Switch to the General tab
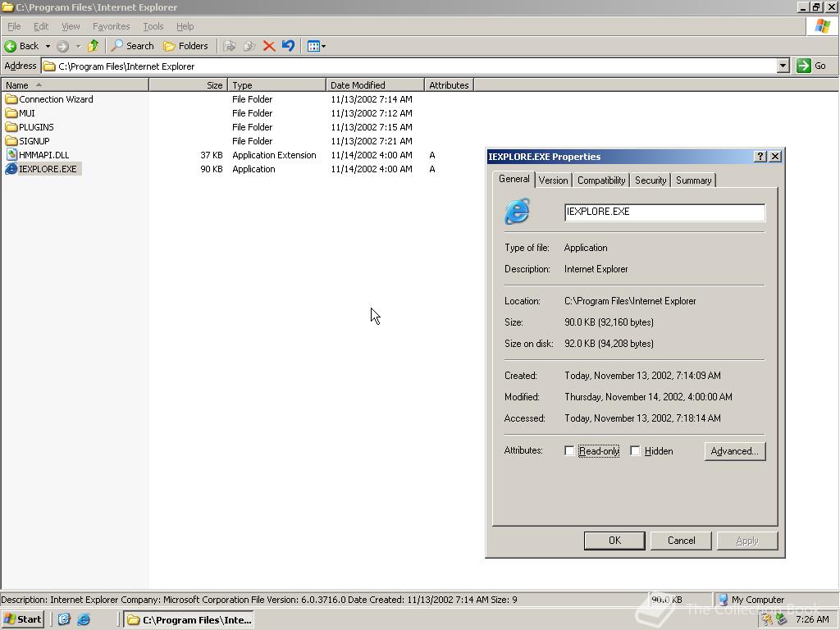The height and width of the screenshot is (630, 840). [x=514, y=179]
